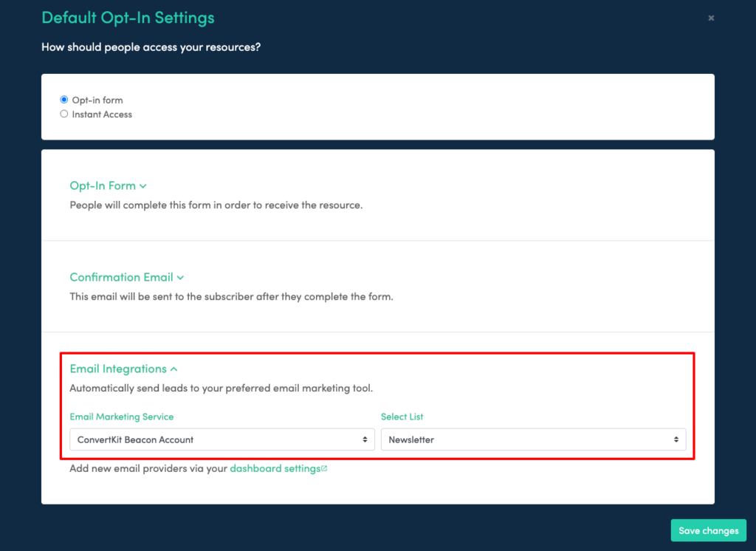This screenshot has height=551, width=756.
Task: Close the Default Opt-In Settings dialog
Action: [x=711, y=18]
